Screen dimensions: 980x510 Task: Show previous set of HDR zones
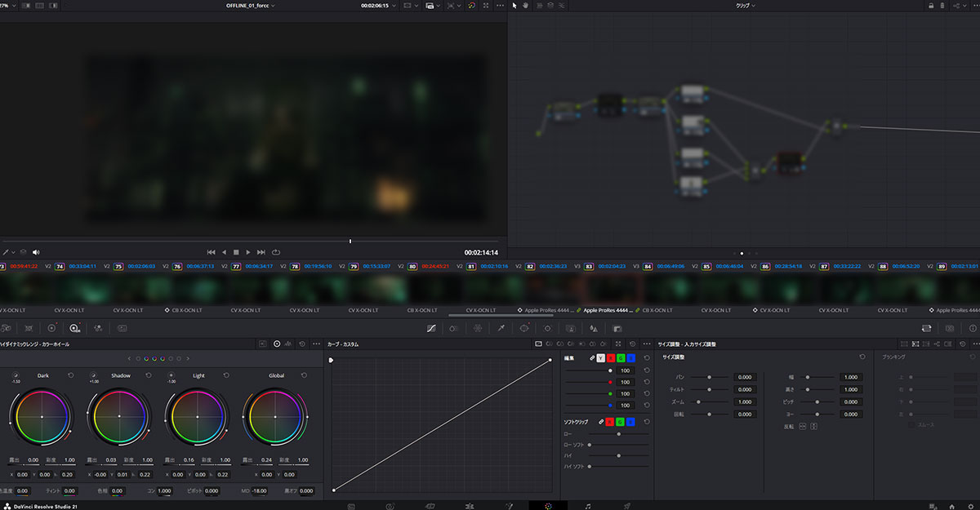click(x=129, y=358)
